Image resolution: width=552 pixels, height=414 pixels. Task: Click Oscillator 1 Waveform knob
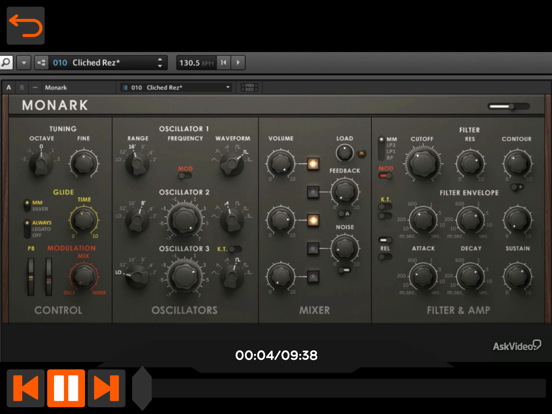point(232,163)
